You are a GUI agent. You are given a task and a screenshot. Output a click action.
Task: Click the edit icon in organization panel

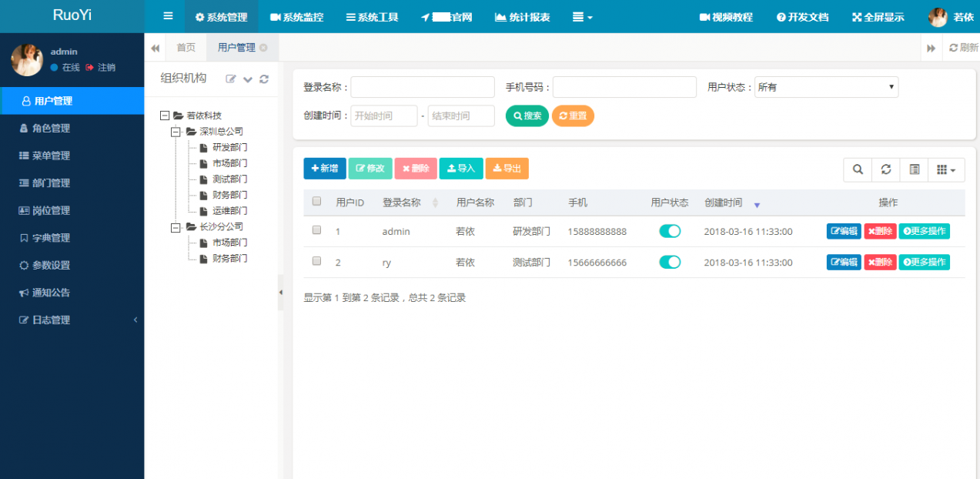[x=231, y=79]
